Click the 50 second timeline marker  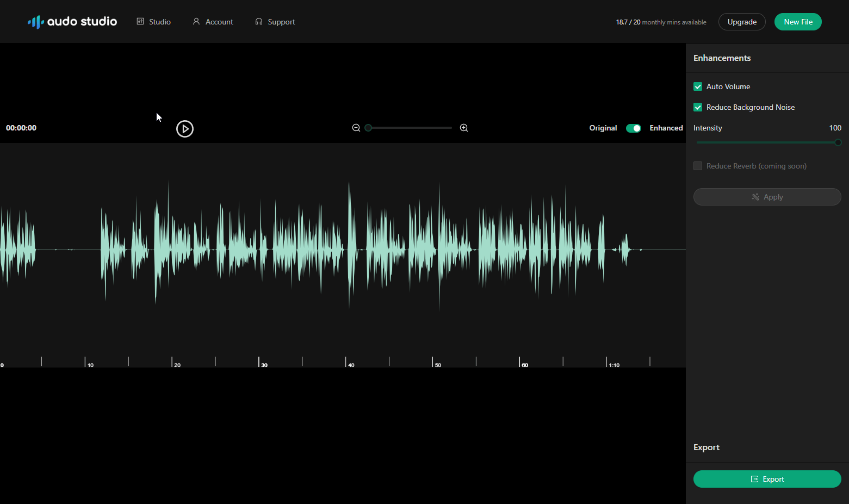pyautogui.click(x=438, y=365)
